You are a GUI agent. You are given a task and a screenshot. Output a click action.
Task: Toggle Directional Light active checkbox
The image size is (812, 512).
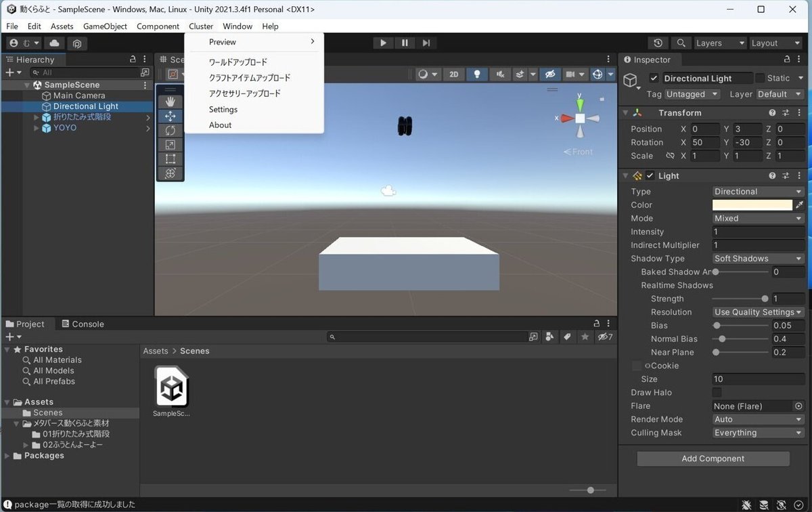[654, 78]
